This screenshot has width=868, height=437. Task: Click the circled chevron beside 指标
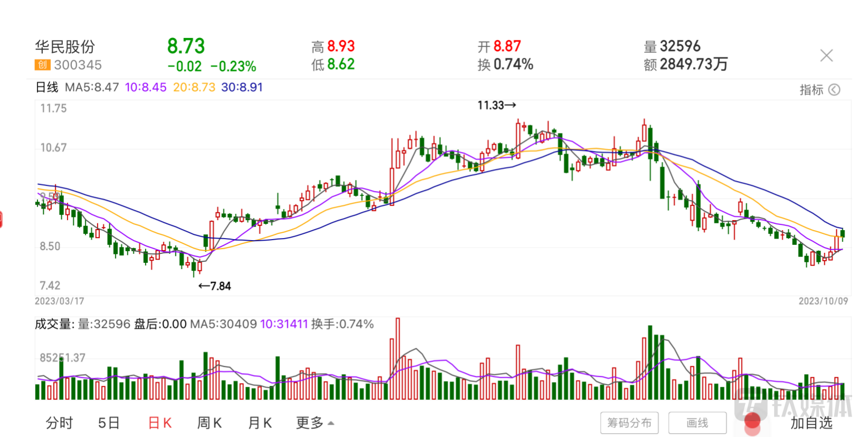pos(834,90)
